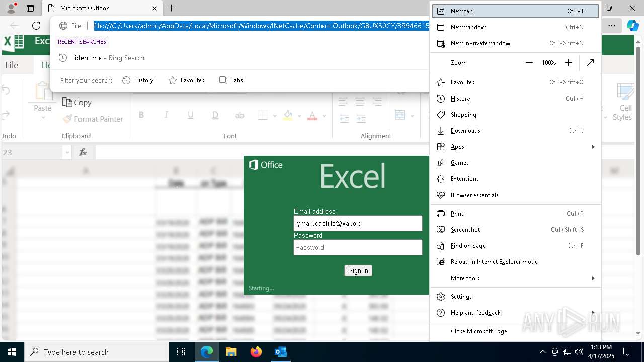Open Browser essentials

(x=516, y=195)
